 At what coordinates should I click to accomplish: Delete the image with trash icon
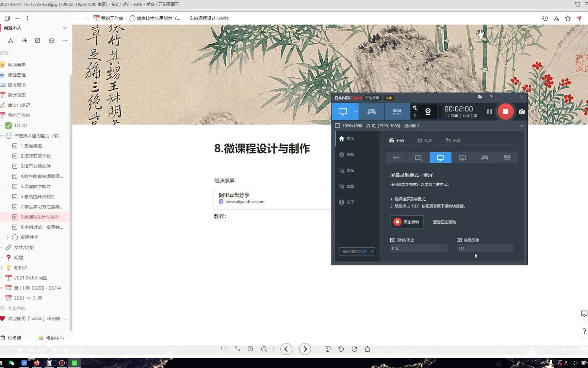tap(367, 349)
